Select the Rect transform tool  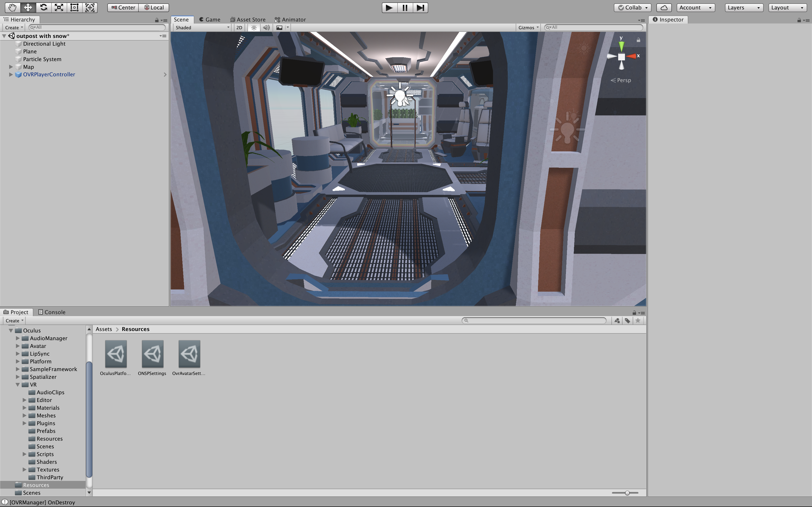[74, 7]
